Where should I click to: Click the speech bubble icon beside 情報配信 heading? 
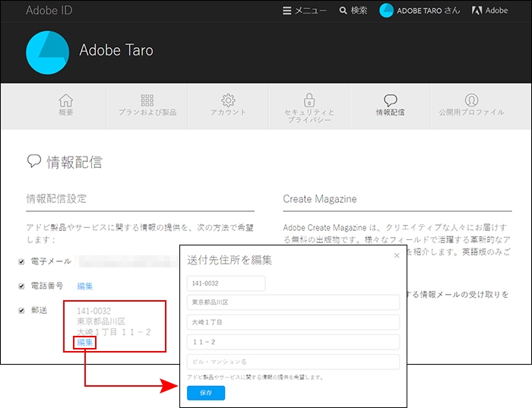pyautogui.click(x=34, y=161)
